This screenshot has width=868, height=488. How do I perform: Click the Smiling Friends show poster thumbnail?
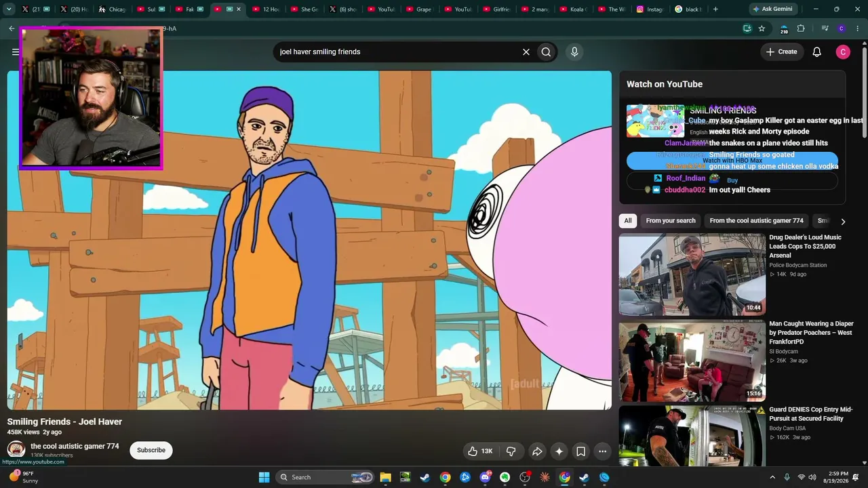[x=655, y=121]
